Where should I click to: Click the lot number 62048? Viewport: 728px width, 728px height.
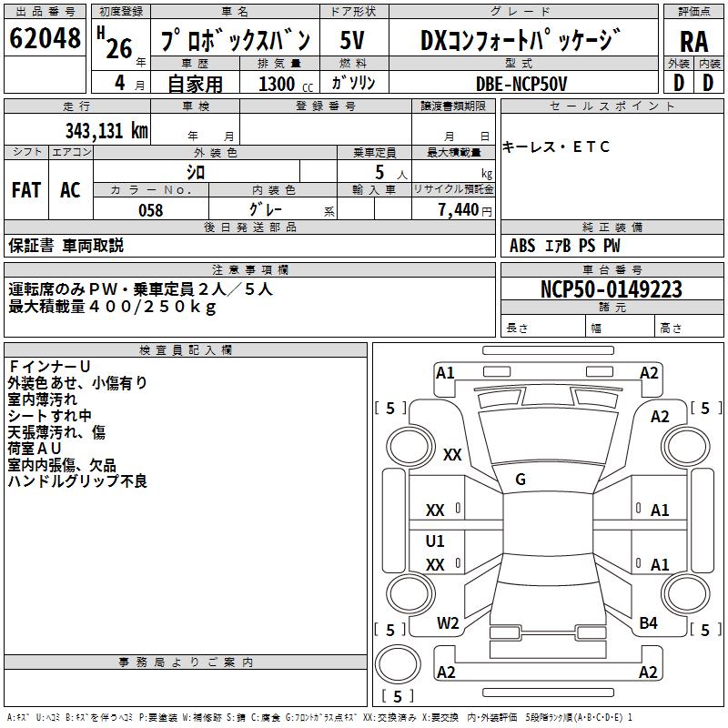(45, 38)
